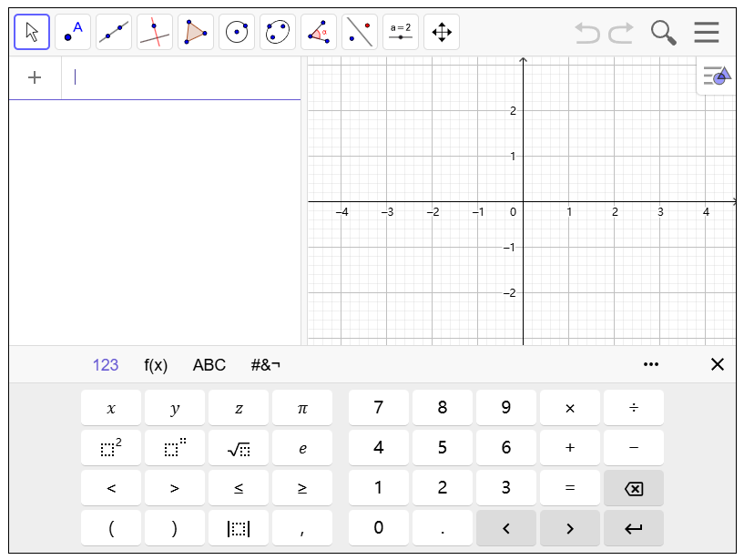
Task: Select the Move arrow tool
Action: click(32, 32)
